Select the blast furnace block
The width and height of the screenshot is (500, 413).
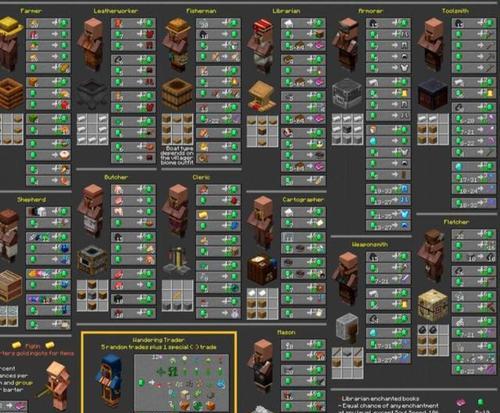tap(347, 94)
